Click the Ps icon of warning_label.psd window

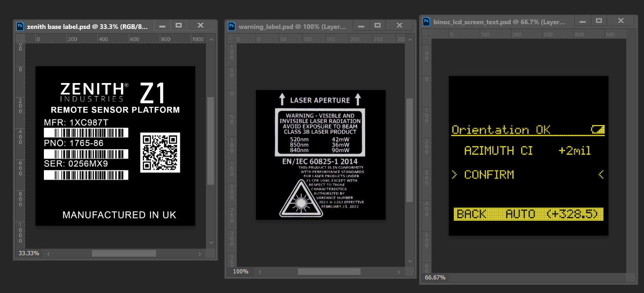pos(232,26)
